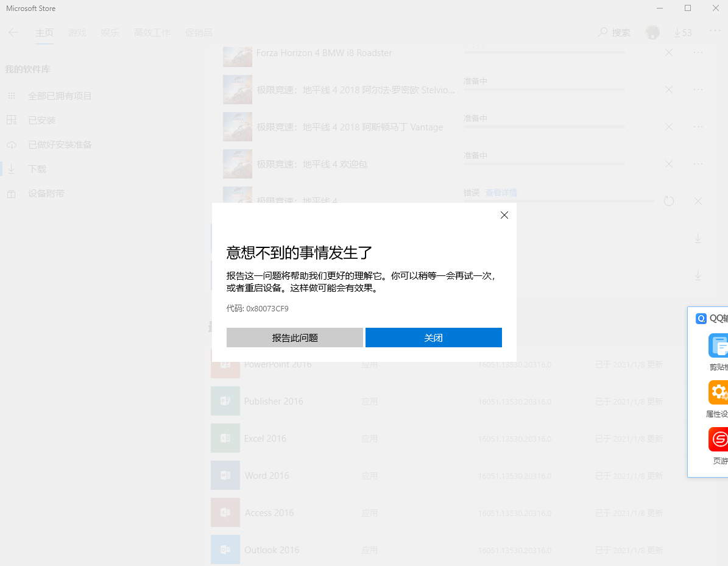Open 查看详情 for the errored download
728x566 pixels.
tap(501, 192)
